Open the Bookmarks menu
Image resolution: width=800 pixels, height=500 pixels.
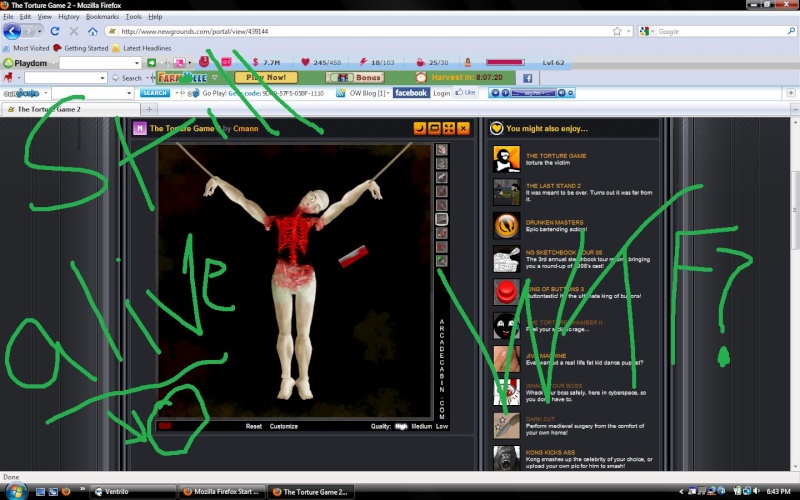tap(102, 16)
